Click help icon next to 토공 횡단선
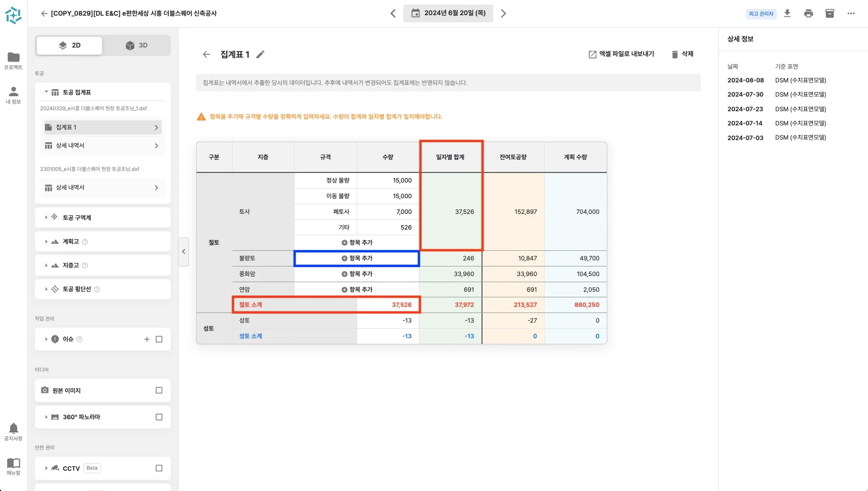 97,289
